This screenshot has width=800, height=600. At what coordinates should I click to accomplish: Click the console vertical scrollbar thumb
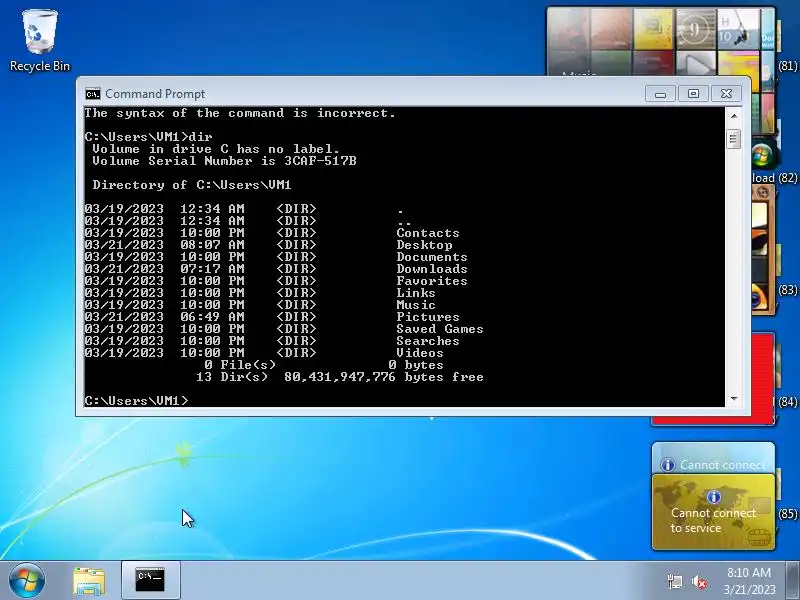point(734,139)
